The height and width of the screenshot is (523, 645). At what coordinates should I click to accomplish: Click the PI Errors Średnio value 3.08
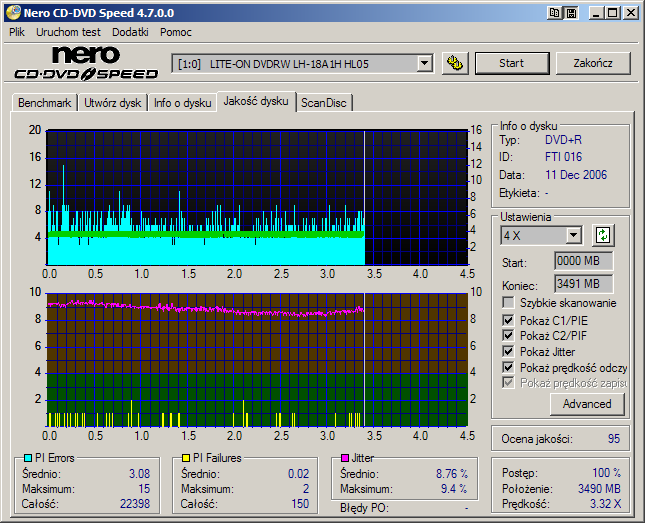click(x=139, y=474)
